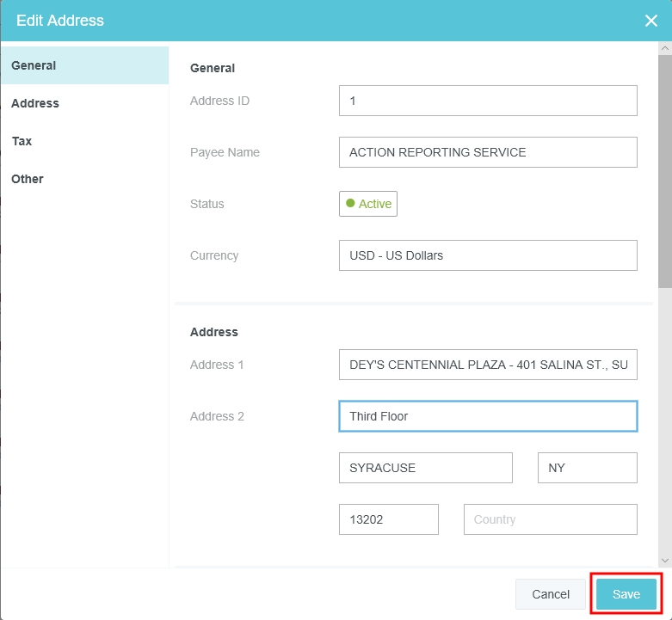Toggle the Active status button
The image size is (672, 620).
point(368,204)
